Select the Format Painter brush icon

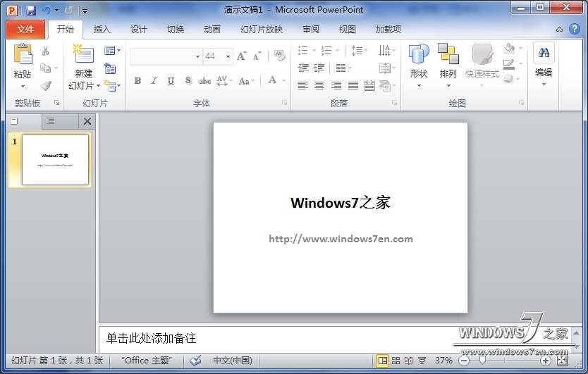(46, 86)
